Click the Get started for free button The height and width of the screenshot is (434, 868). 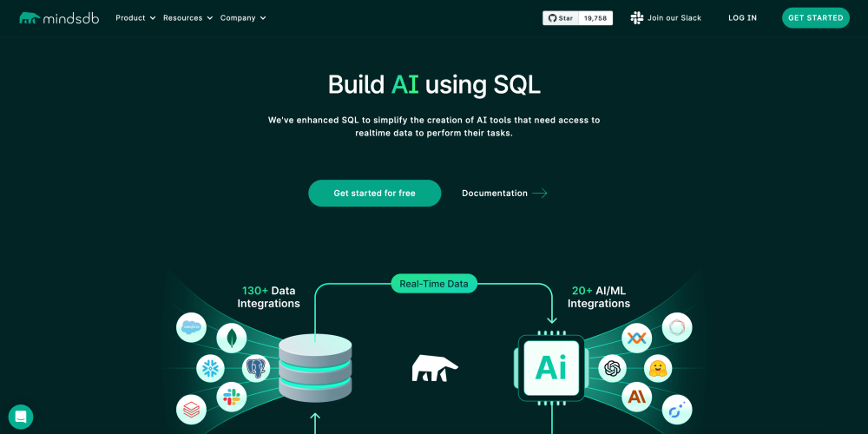pos(374,193)
